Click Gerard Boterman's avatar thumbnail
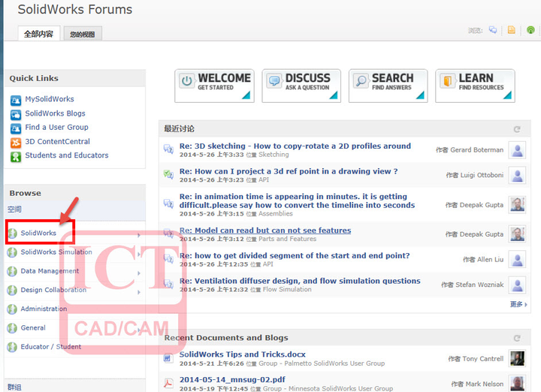This screenshot has height=392, width=541. tap(517, 150)
